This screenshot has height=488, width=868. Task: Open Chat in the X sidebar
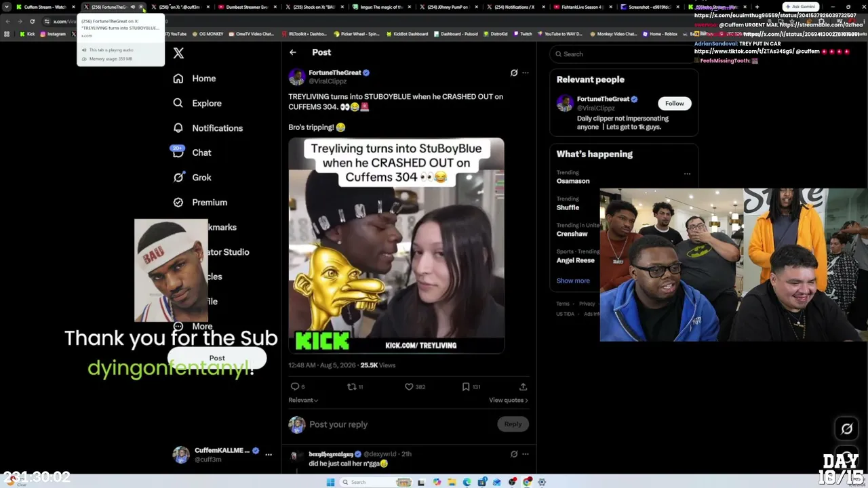pos(192,152)
